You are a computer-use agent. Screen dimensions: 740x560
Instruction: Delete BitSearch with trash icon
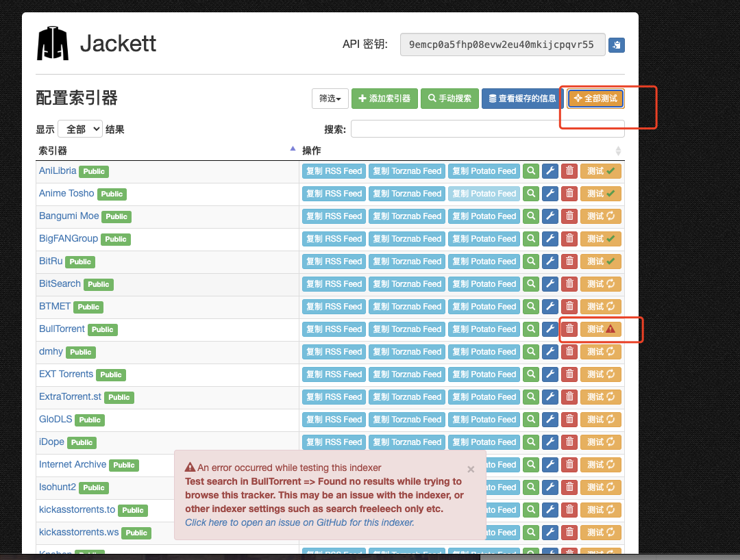point(569,284)
